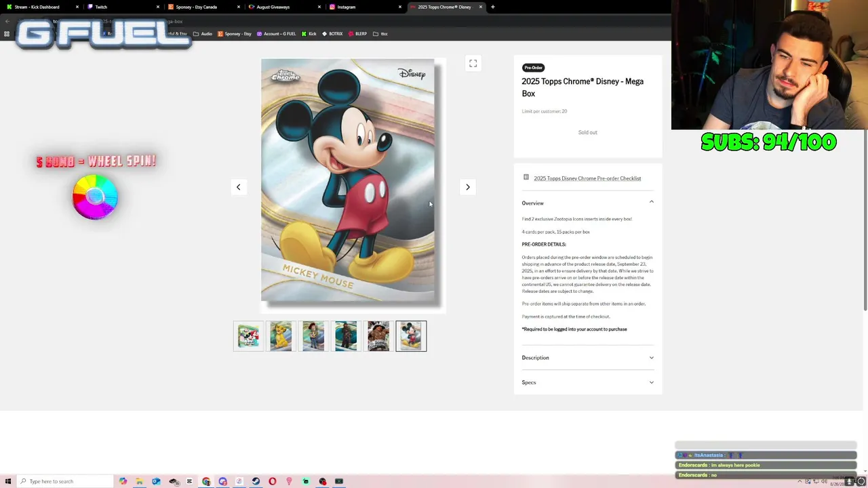Click the color wheel spin graphic
The width and height of the screenshot is (868, 488).
pyautogui.click(x=95, y=197)
